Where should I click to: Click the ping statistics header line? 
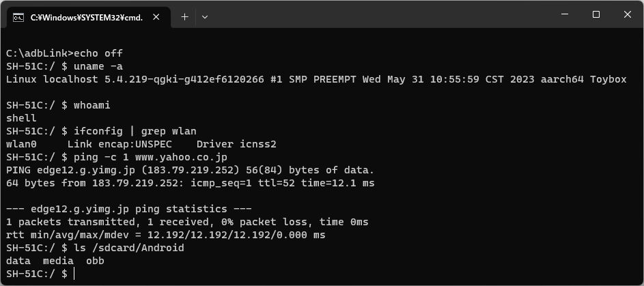[129, 209]
